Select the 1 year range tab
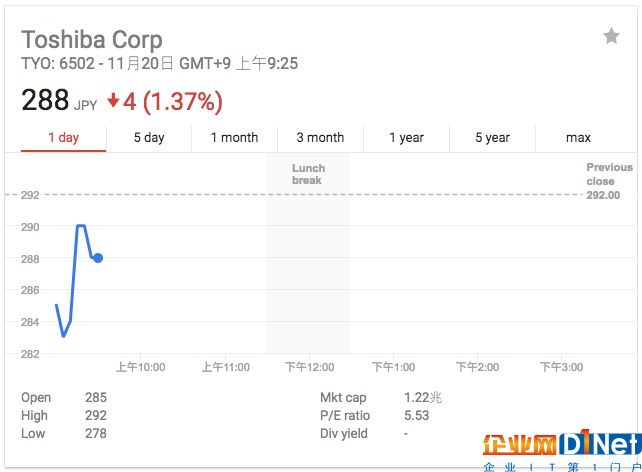The image size is (642, 472). click(x=406, y=138)
